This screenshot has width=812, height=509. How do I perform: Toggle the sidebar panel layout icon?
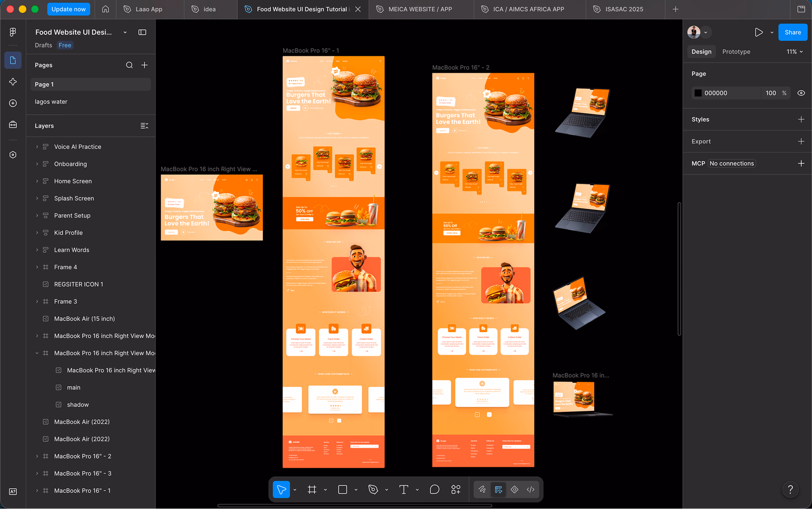click(143, 32)
